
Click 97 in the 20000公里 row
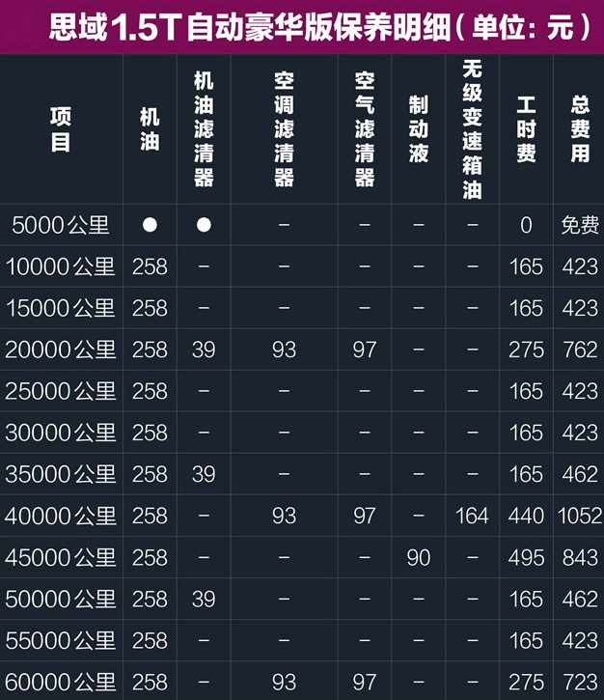(365, 350)
